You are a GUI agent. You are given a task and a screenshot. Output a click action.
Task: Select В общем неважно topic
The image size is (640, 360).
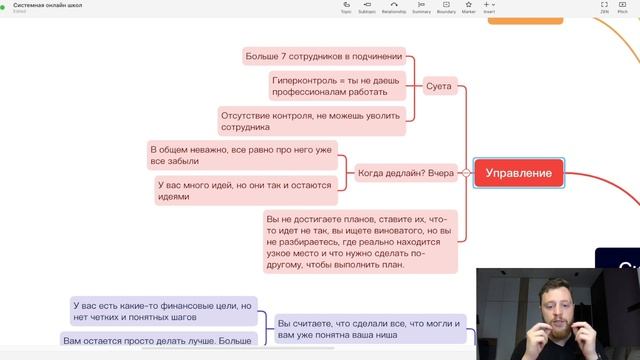coord(242,156)
